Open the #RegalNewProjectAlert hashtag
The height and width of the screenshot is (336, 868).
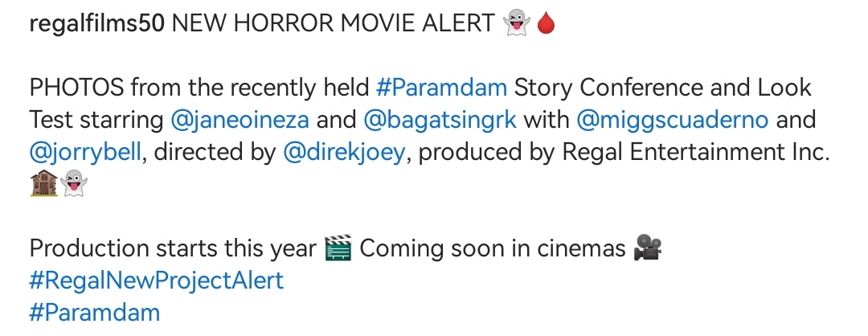157,280
